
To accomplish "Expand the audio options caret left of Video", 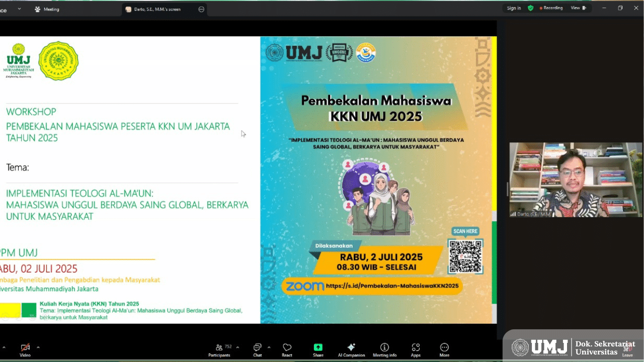I will click(x=4, y=347).
